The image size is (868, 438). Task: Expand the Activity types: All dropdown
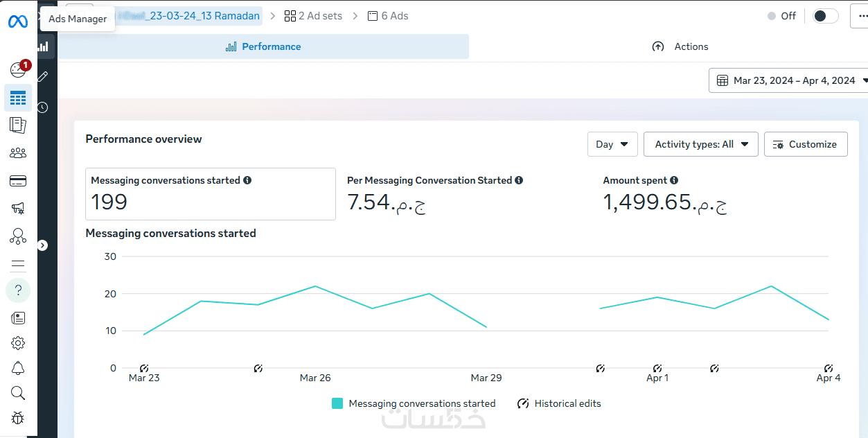[700, 144]
